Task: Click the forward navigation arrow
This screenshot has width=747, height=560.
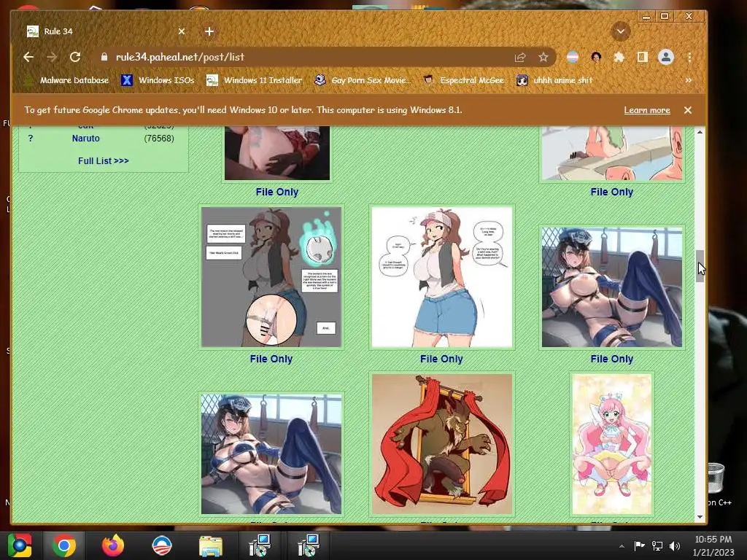Action: [x=52, y=57]
